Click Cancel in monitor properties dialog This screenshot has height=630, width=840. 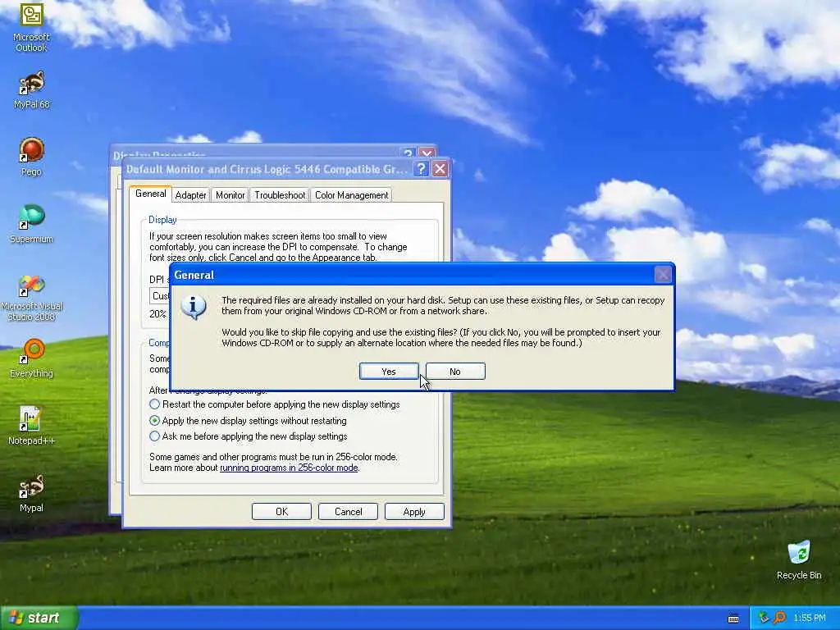(348, 512)
